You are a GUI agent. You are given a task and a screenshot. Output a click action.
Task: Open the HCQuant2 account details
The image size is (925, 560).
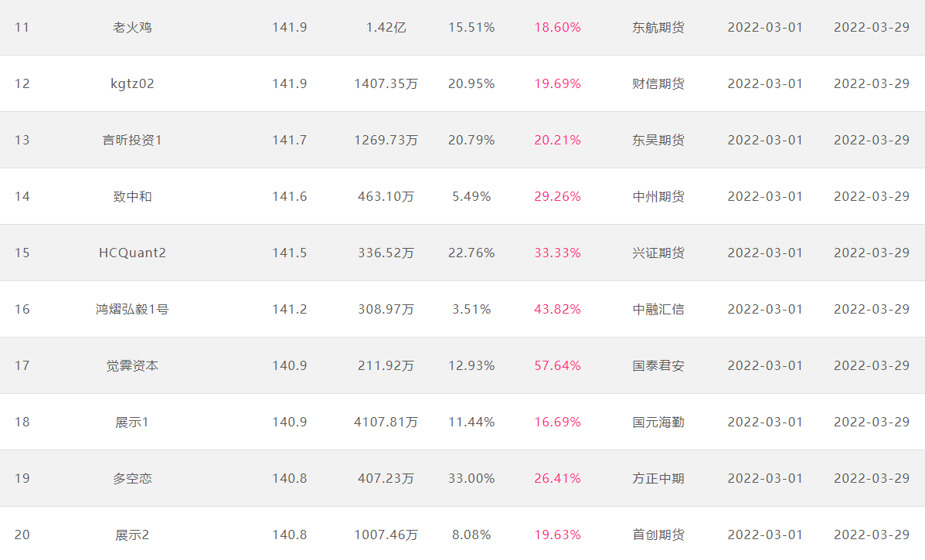[132, 253]
